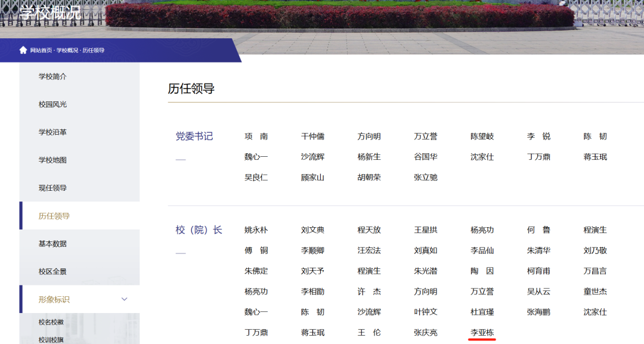Click the name 张海鹏 in principals list
Viewport: 644px width, 344px height.
538,312
